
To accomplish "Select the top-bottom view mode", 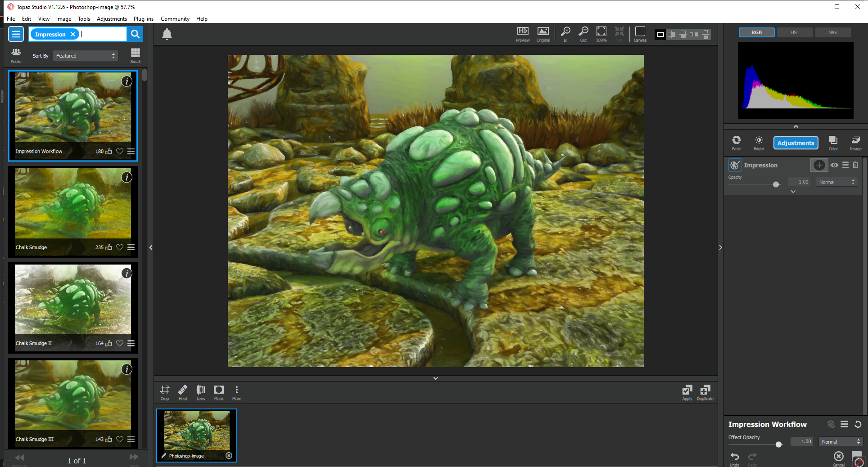I will (x=705, y=34).
